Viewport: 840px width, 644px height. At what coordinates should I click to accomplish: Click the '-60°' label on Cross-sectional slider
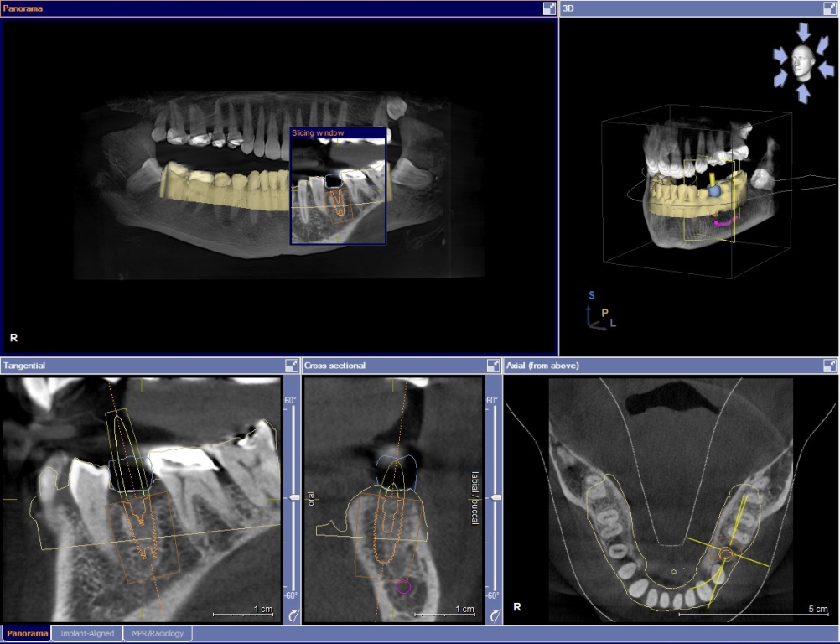492,595
